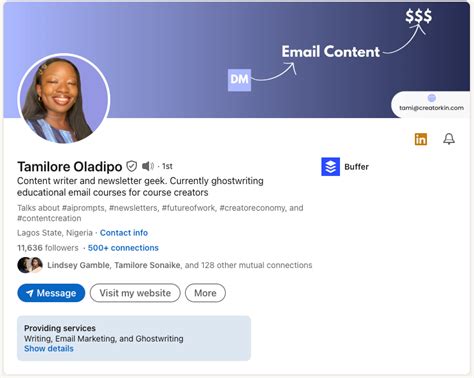Screen dimensions: 474x378
Task: Click the gold LinkedIn Premium badge icon
Action: tap(421, 139)
